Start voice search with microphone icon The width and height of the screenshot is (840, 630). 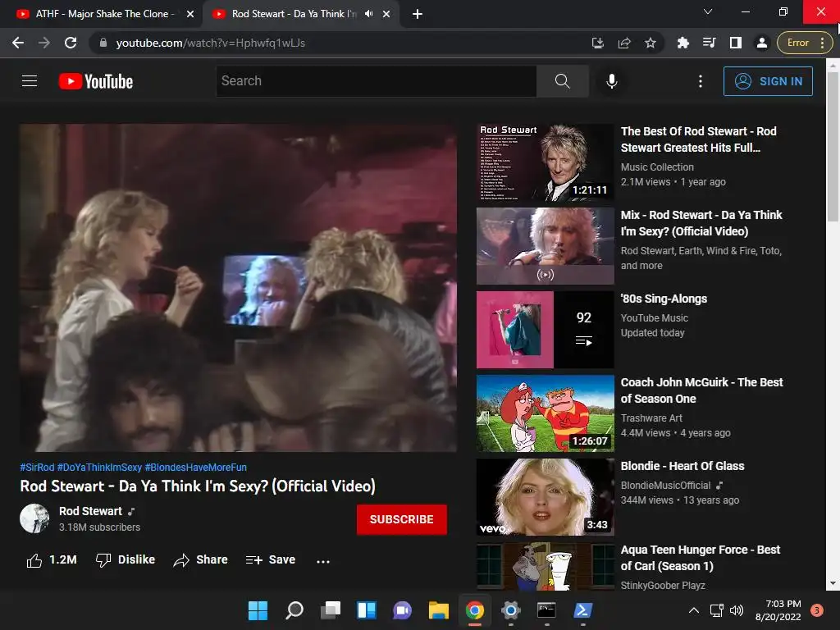click(x=612, y=81)
